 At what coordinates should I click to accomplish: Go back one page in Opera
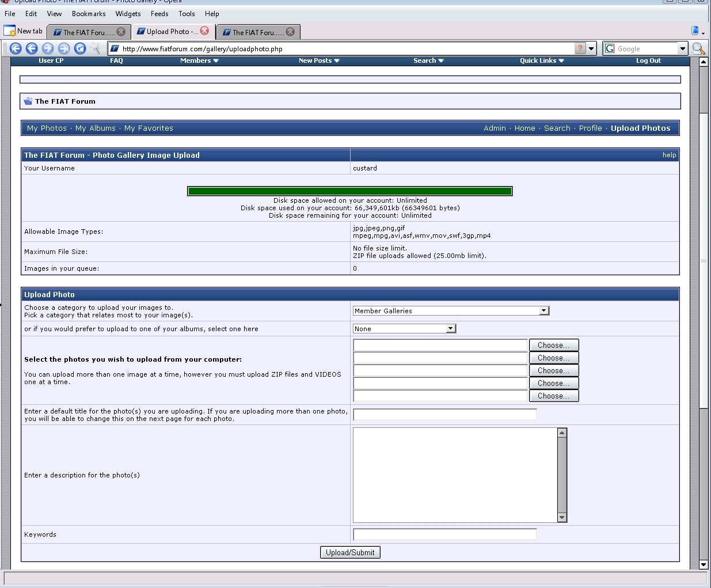(32, 49)
